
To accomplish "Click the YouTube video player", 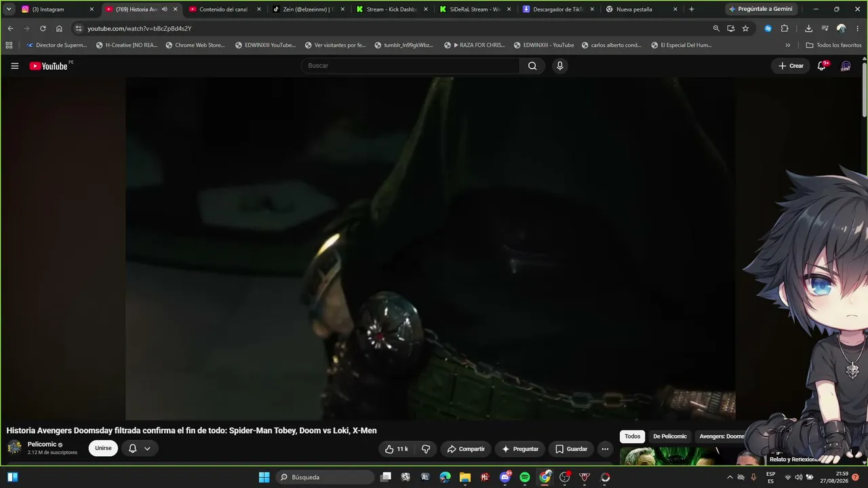I will tap(431, 249).
